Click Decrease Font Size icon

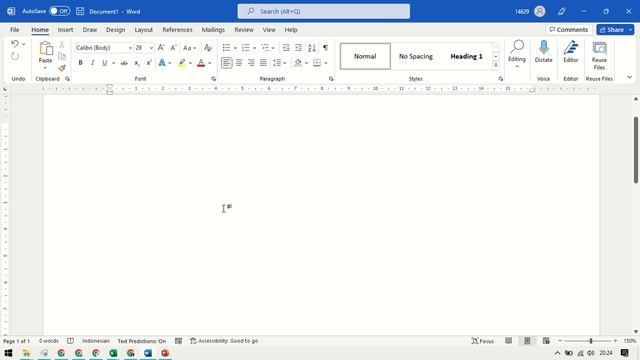[x=173, y=48]
